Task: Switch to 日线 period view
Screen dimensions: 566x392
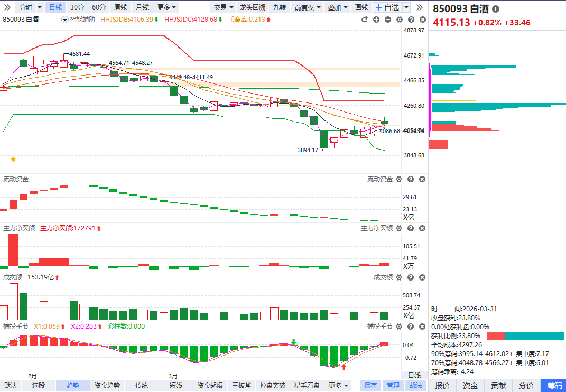Action: [x=55, y=7]
